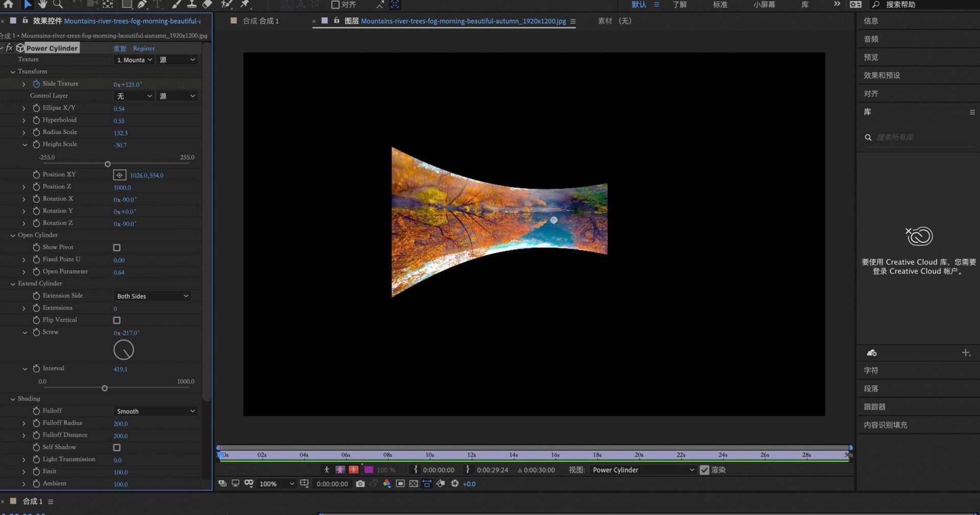Take a snapshot with camera icon

[360, 483]
